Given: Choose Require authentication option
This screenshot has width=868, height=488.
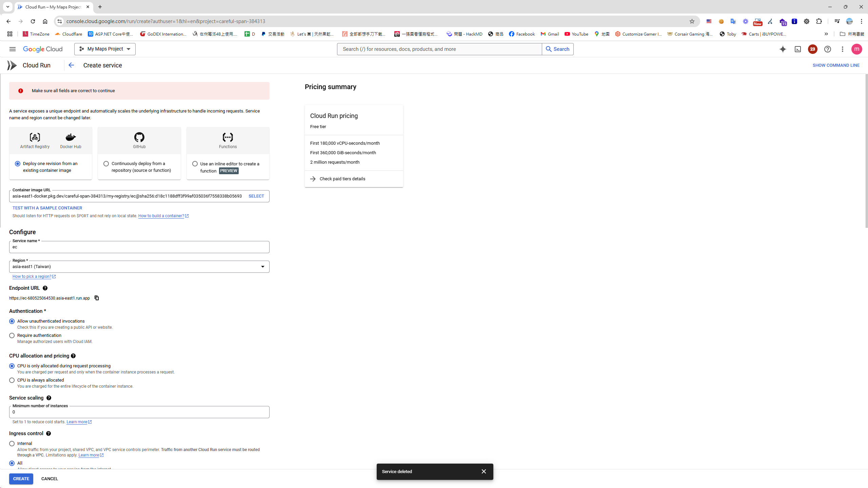Looking at the screenshot, I should pyautogui.click(x=12, y=335).
